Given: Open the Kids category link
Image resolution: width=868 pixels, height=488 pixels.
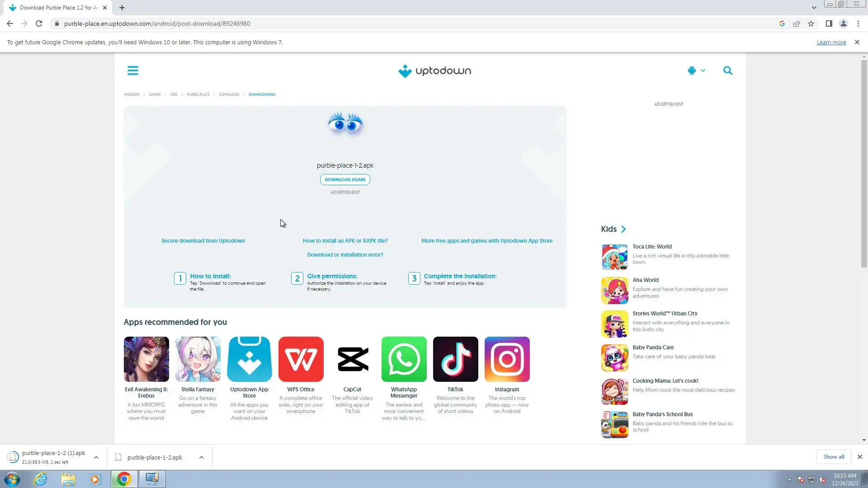Looking at the screenshot, I should (613, 229).
